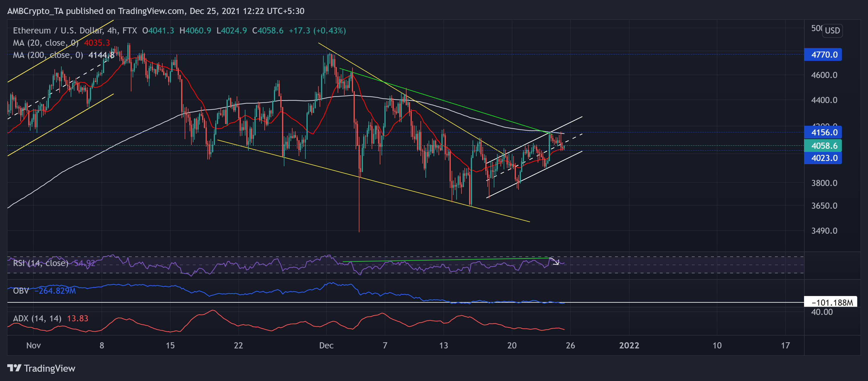
Task: Click the 4600.0 price scale label
Action: pos(824,75)
